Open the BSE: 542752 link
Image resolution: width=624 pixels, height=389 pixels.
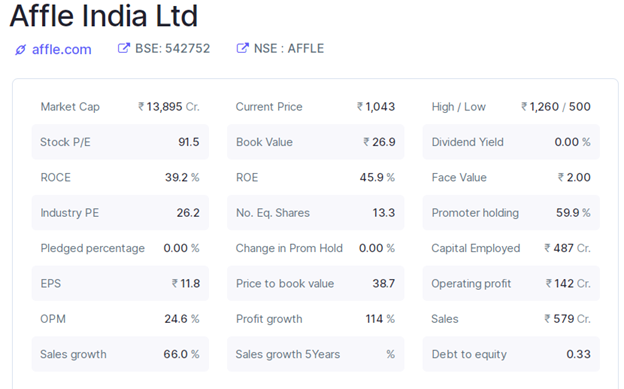point(172,48)
